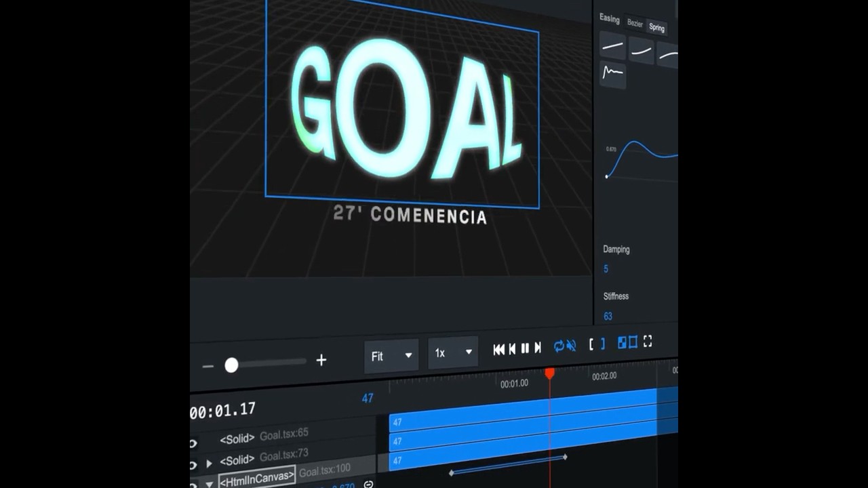Step back one frame
Screen dimensions: 868x488
(512, 348)
